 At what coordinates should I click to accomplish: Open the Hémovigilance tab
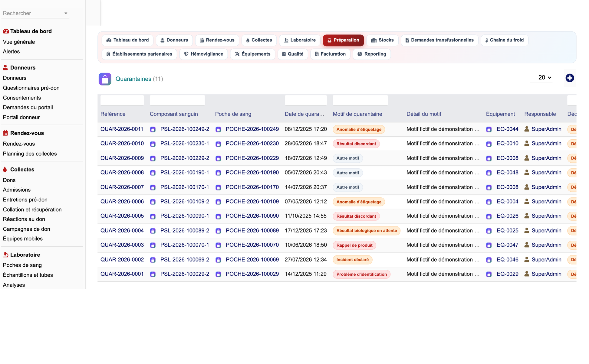tap(203, 54)
